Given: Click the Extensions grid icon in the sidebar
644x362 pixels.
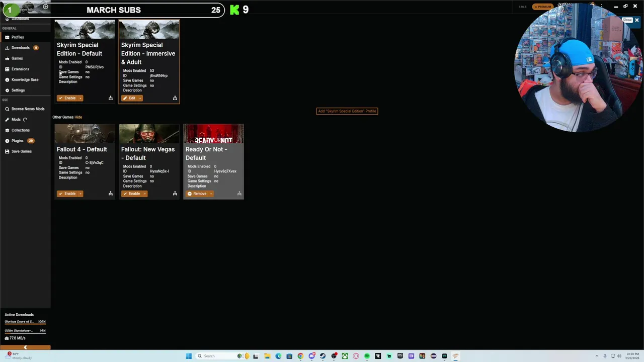Looking at the screenshot, I should click(7, 69).
